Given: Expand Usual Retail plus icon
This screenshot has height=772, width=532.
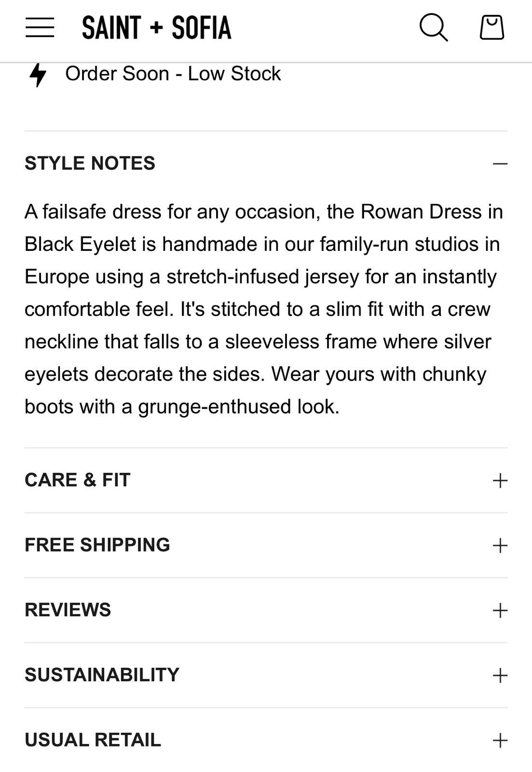Looking at the screenshot, I should [500, 740].
